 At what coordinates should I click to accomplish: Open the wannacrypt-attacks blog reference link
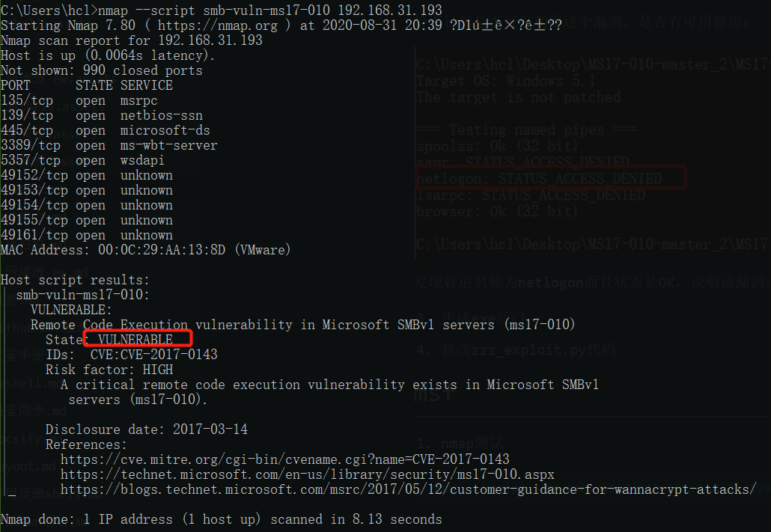tap(408, 489)
